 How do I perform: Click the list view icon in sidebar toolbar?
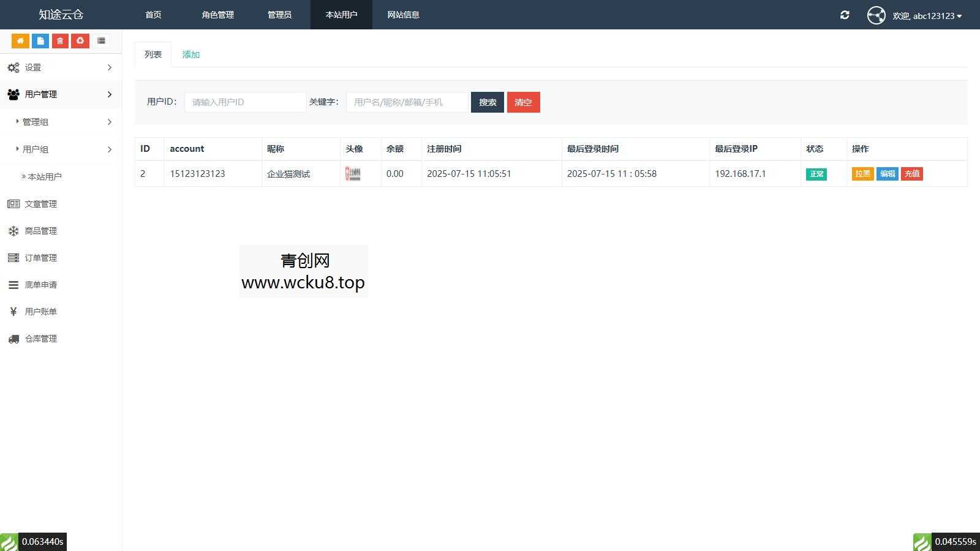(x=101, y=40)
